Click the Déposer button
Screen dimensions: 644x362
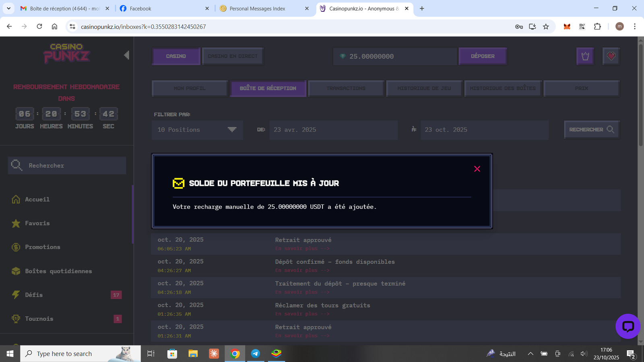coord(483,56)
